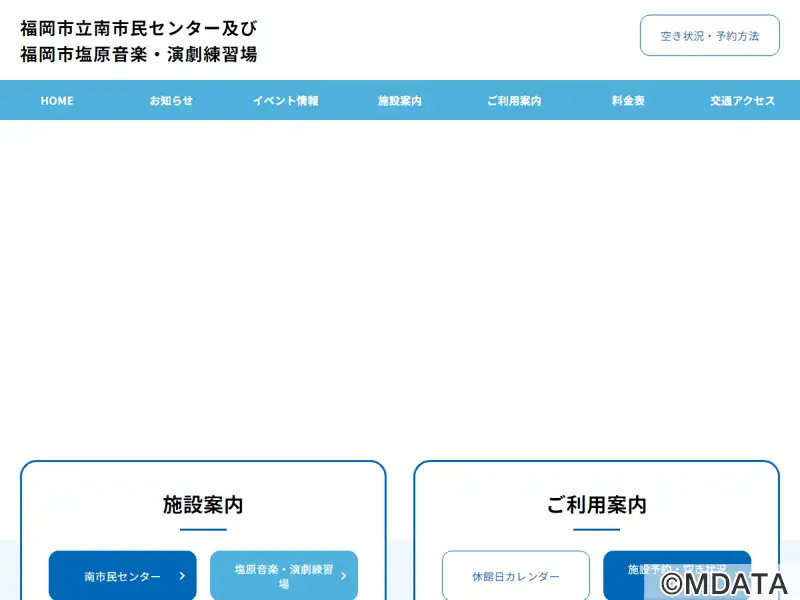Click the chevron arrow on 南市民センター button
The height and width of the screenshot is (600, 800).
182,576
